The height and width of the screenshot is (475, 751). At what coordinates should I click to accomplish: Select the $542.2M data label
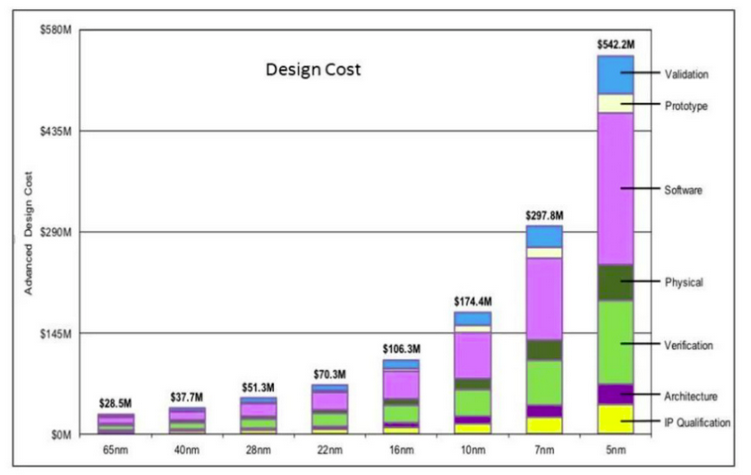coord(615,45)
